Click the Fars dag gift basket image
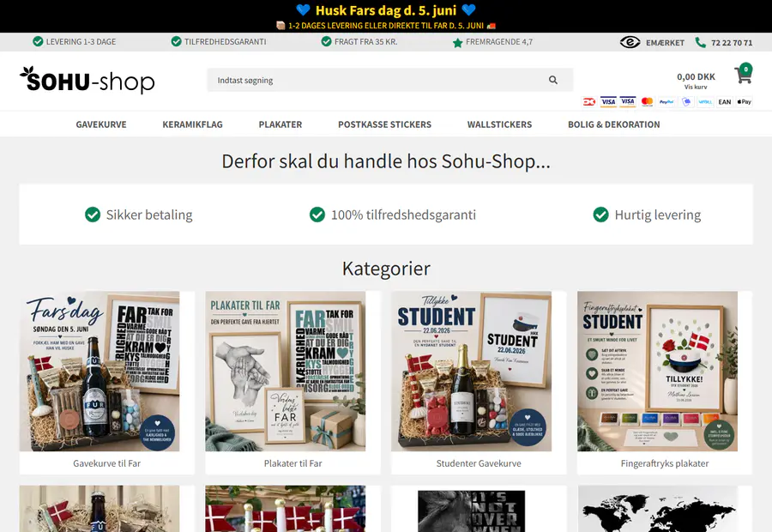Image resolution: width=772 pixels, height=532 pixels. 100,372
